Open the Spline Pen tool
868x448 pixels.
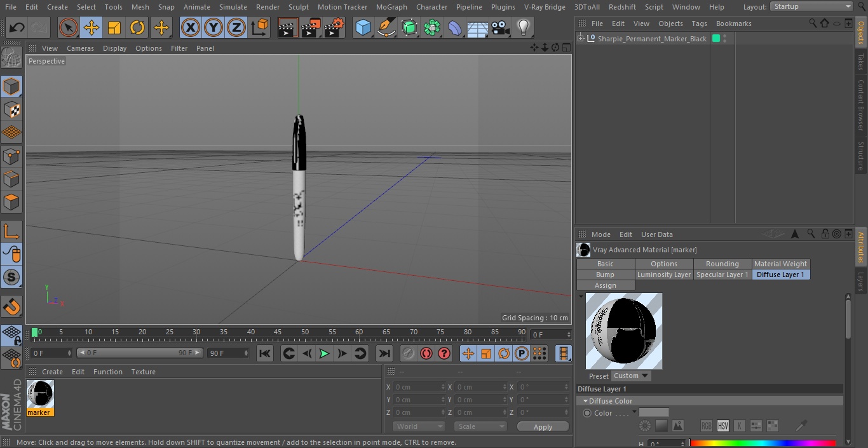click(x=386, y=27)
